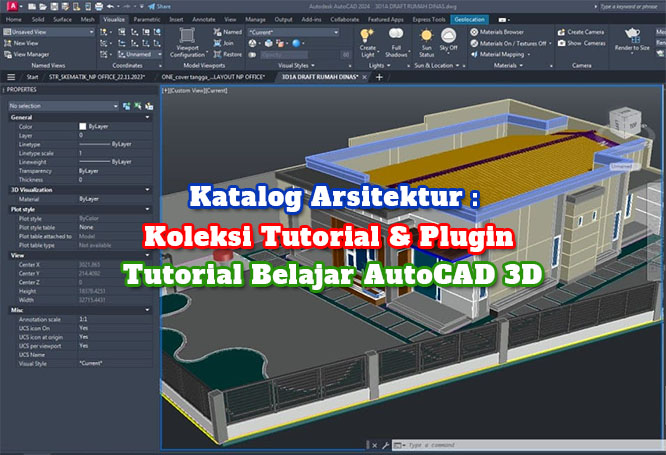Screen dimensions: 666x455
Task: Click the Join viewports icon
Action: 217,43
